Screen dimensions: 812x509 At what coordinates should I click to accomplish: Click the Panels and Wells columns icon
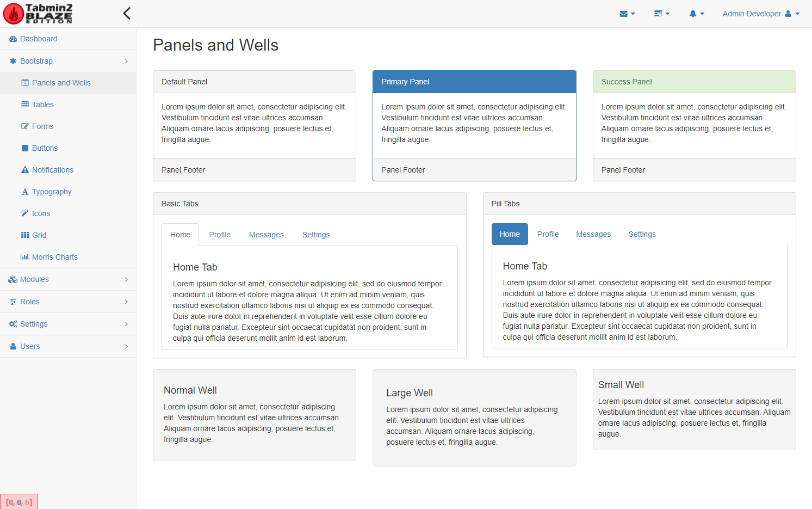pos(25,83)
